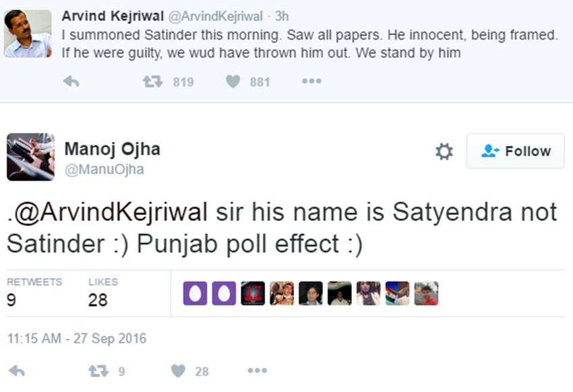
Task: Open more options on Ojha's tweet
Action: pos(256,370)
